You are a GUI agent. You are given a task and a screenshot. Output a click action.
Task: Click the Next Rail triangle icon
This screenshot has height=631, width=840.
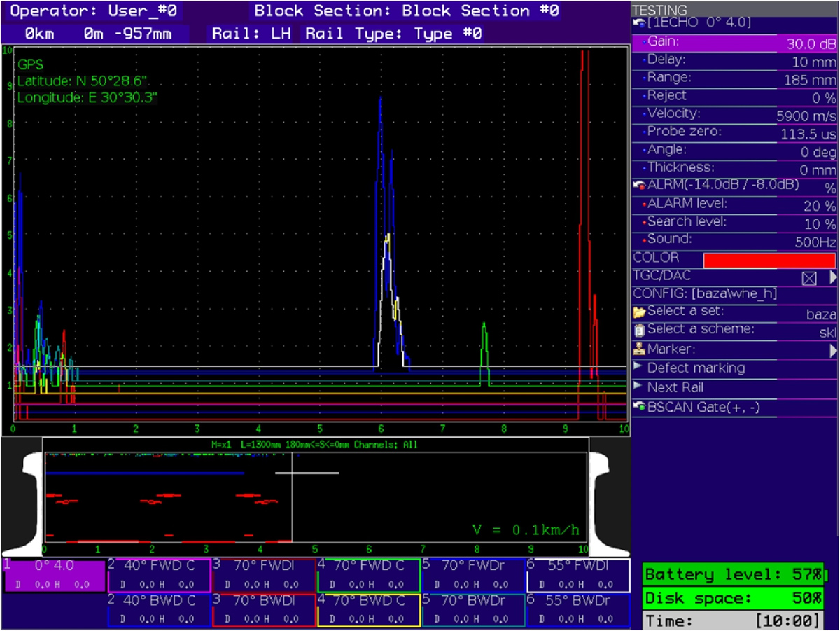click(638, 386)
